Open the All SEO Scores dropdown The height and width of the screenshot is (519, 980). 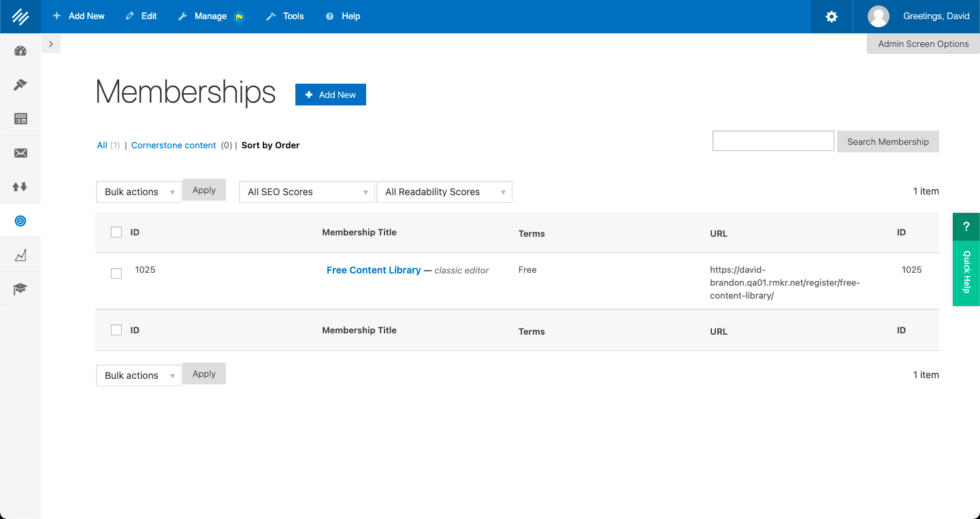(x=306, y=191)
